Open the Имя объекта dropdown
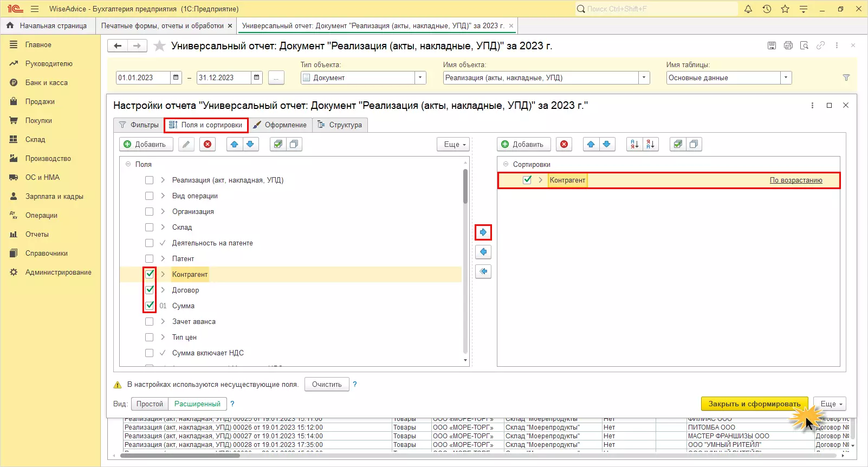The height and width of the screenshot is (467, 868). pos(644,77)
